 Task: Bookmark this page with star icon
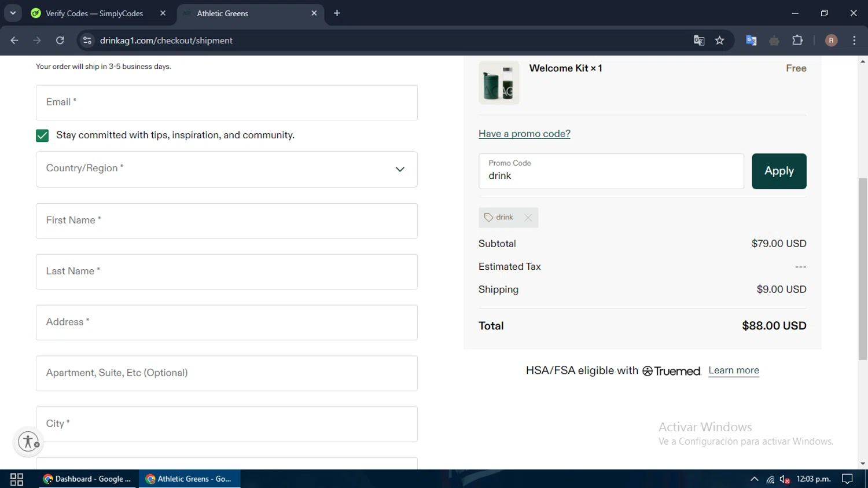pos(719,41)
